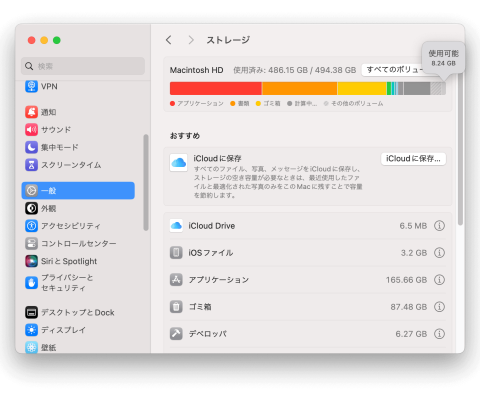
Task: Open the スクリーンタイム hourglass icon
Action: pyautogui.click(x=31, y=165)
